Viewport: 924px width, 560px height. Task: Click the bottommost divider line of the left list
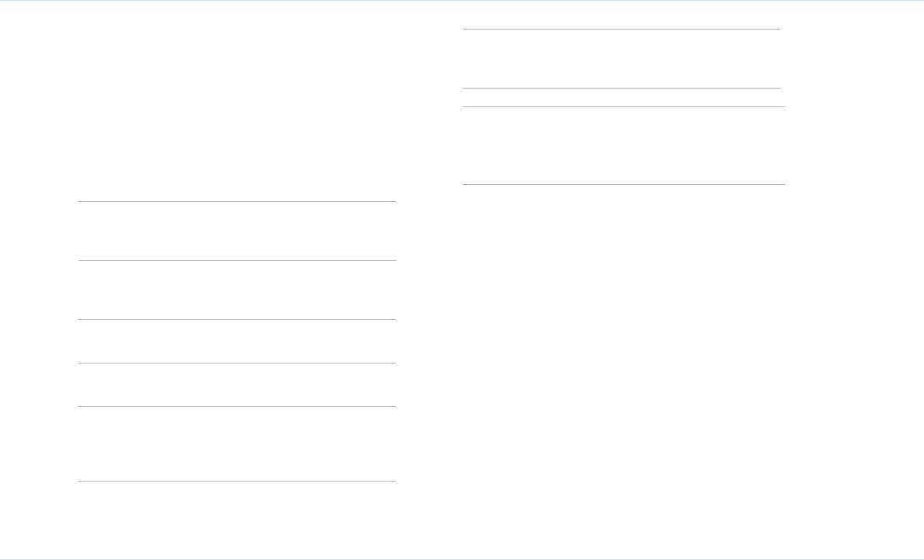(237, 481)
